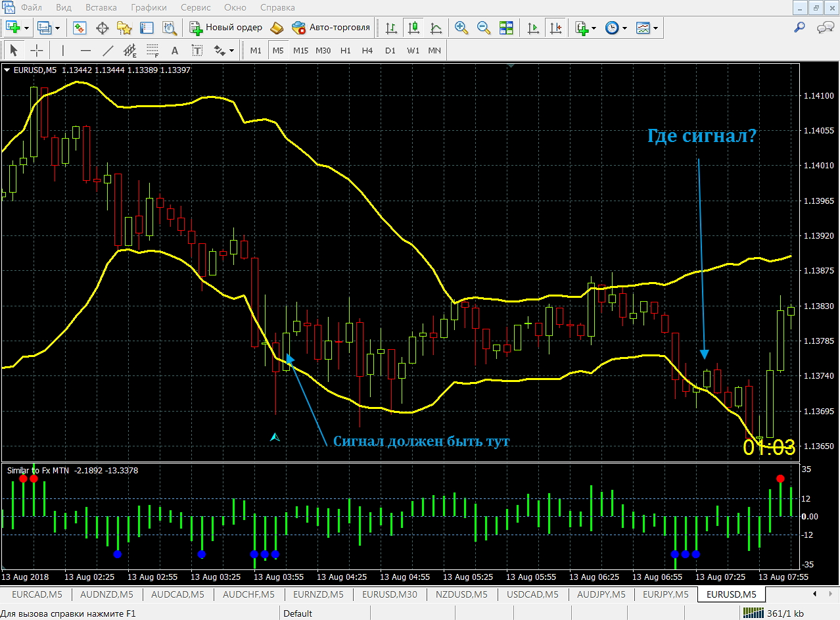Click the Новый ордер button

click(226, 28)
